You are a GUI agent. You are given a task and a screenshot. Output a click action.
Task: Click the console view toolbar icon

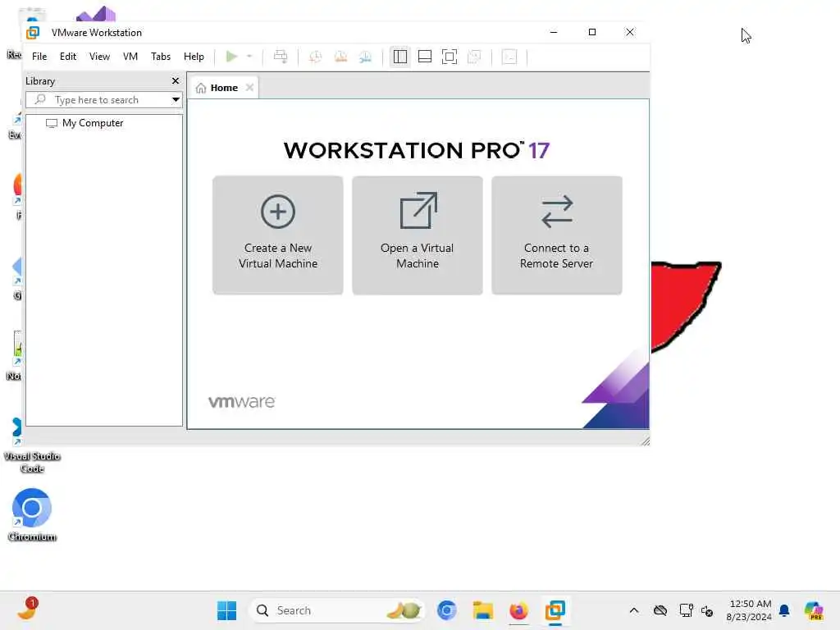[509, 57]
